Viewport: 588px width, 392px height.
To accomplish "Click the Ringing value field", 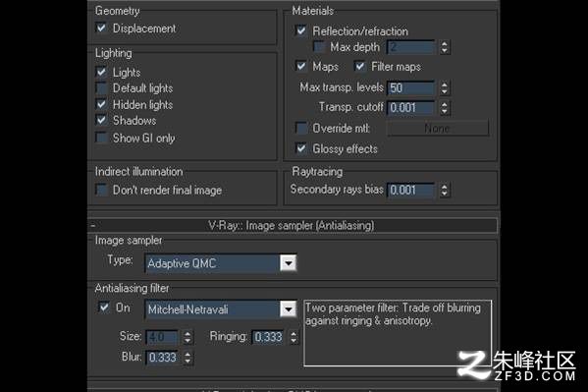I will 268,337.
